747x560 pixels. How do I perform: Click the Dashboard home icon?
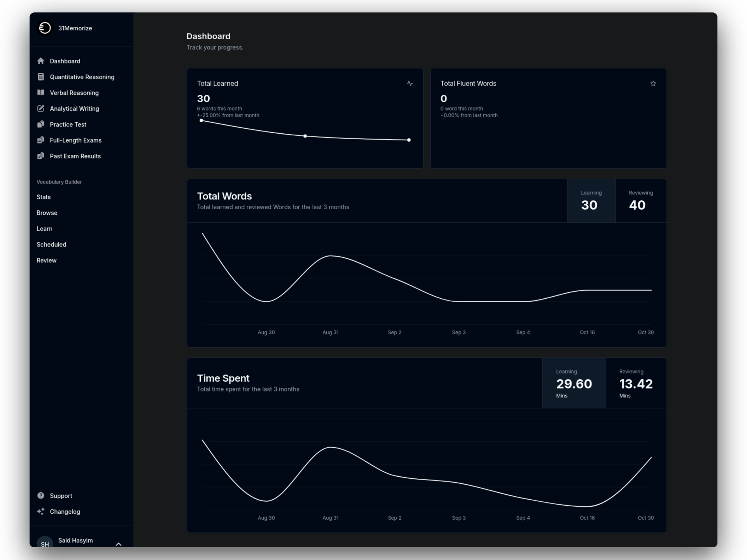(x=41, y=61)
